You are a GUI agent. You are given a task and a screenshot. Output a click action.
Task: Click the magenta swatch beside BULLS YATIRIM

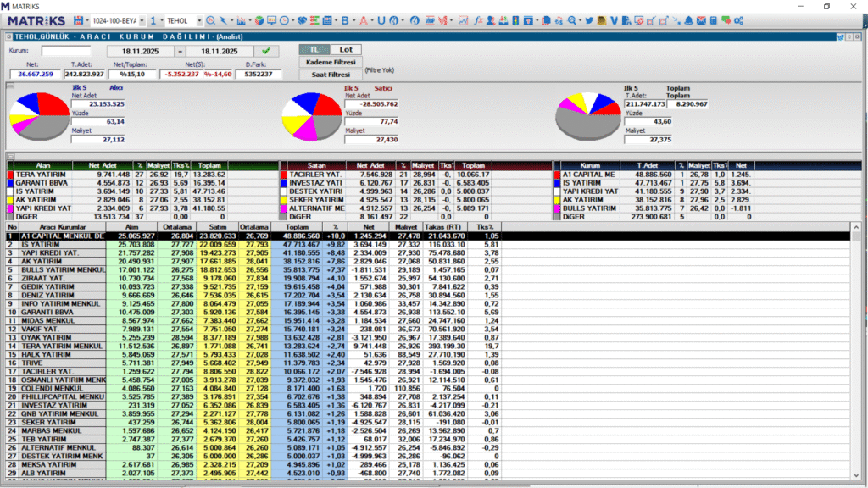[x=558, y=208]
